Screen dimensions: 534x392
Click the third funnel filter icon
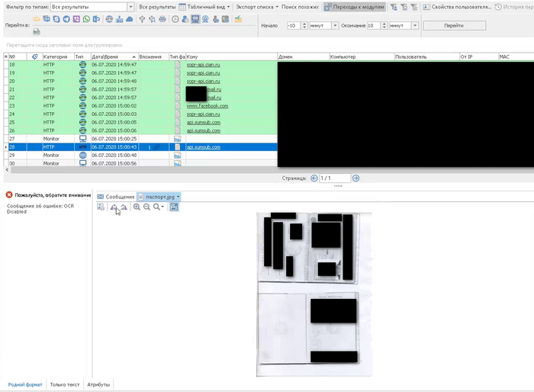click(414, 7)
